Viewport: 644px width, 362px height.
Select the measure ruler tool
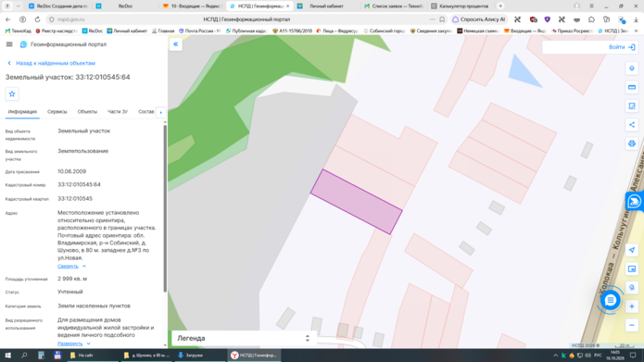click(x=632, y=87)
